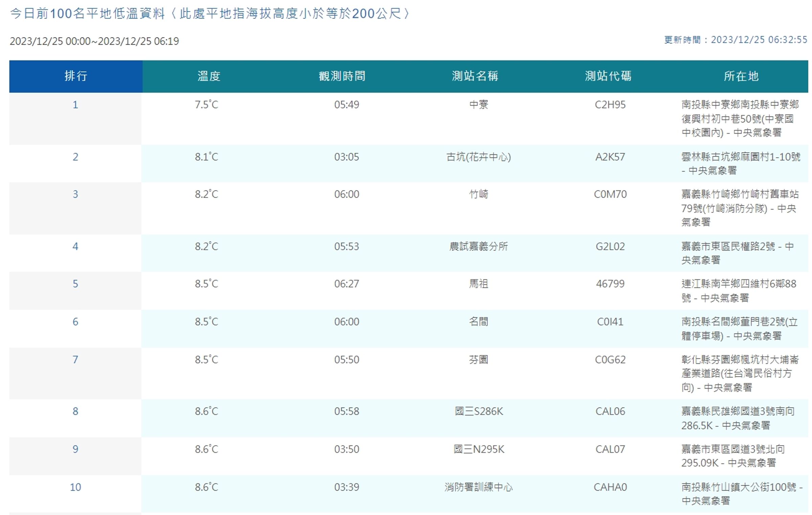The image size is (812, 515).
Task: Select station code C0G62
Action: point(610,359)
